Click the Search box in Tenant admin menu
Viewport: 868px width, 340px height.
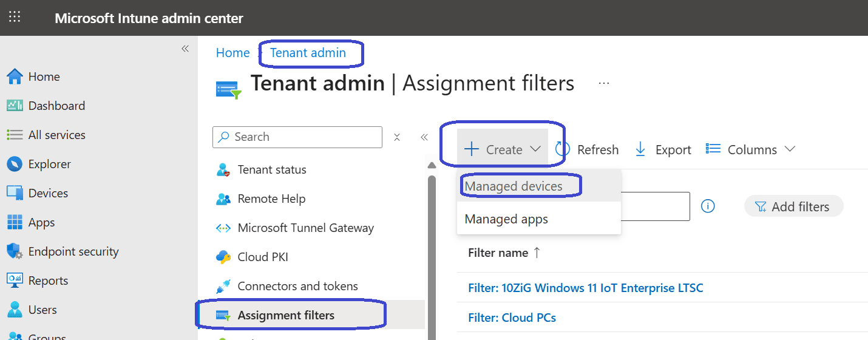point(297,137)
